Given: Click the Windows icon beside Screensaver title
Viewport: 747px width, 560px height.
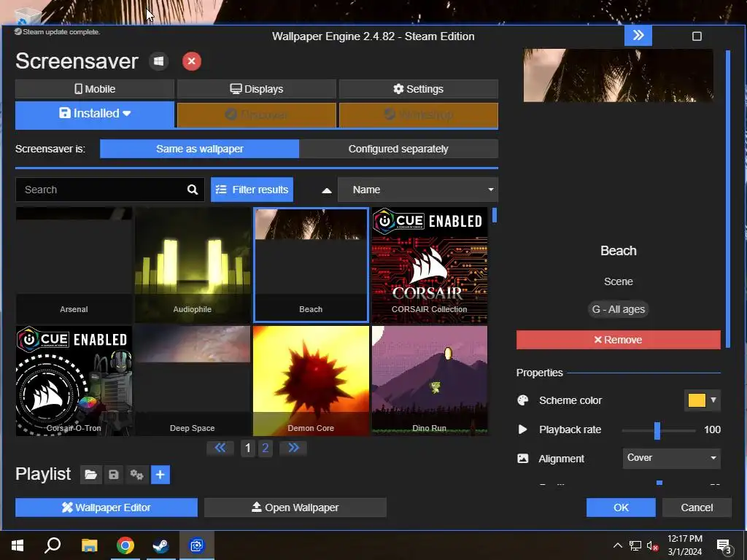Looking at the screenshot, I should click(158, 61).
